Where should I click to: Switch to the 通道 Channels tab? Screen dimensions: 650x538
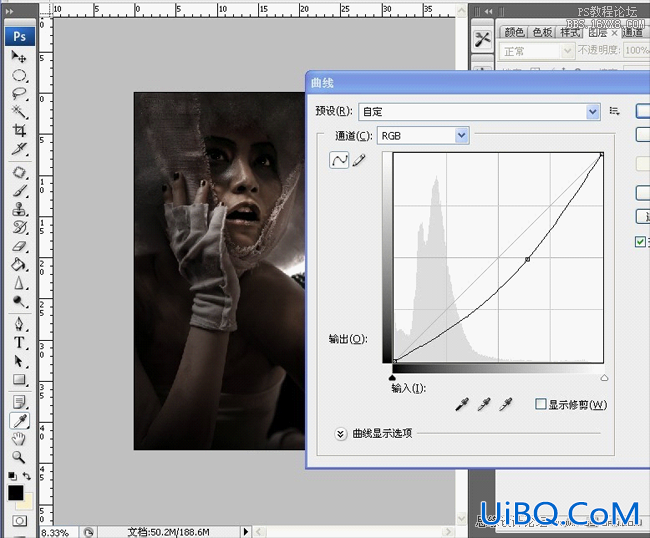tap(632, 32)
